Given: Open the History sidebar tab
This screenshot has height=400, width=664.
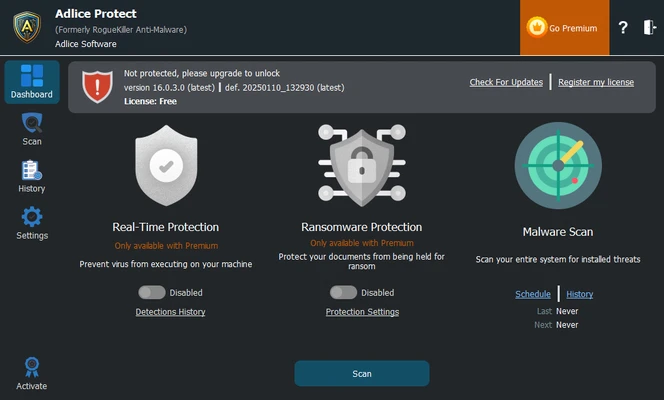Looking at the screenshot, I should 32,176.
